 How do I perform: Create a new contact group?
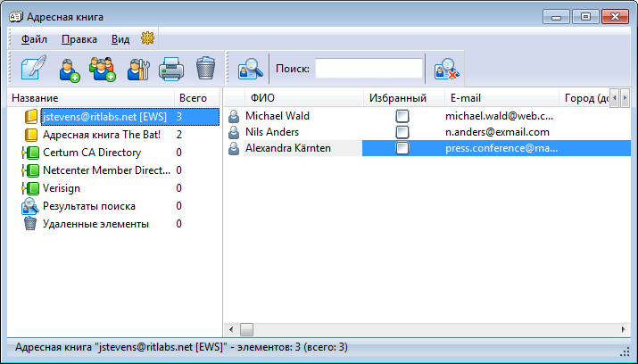[103, 69]
